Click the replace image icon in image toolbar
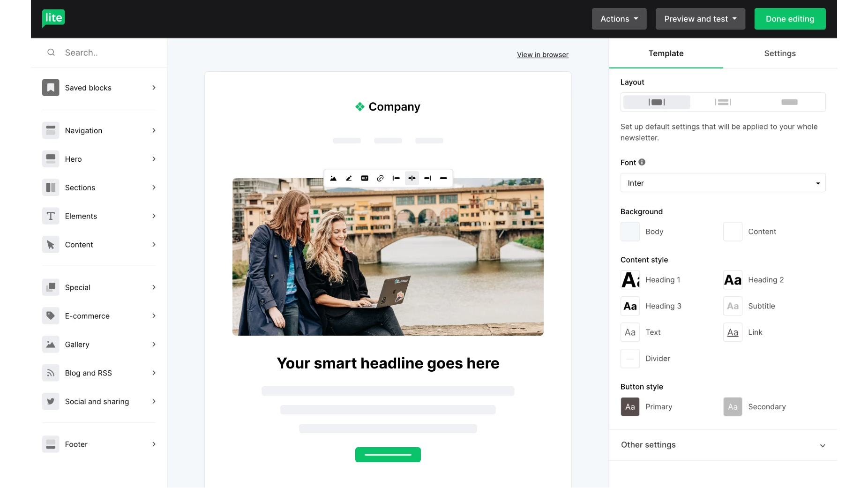Image resolution: width=868 pixels, height=488 pixels. (x=333, y=178)
